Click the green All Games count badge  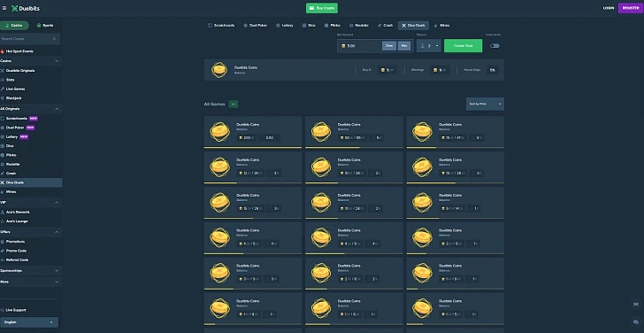[234, 105]
